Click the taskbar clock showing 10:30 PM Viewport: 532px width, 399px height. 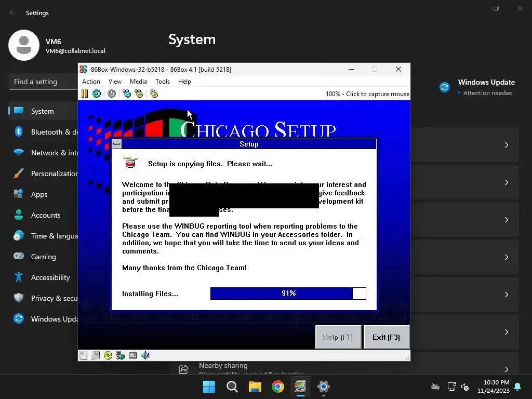point(494,387)
